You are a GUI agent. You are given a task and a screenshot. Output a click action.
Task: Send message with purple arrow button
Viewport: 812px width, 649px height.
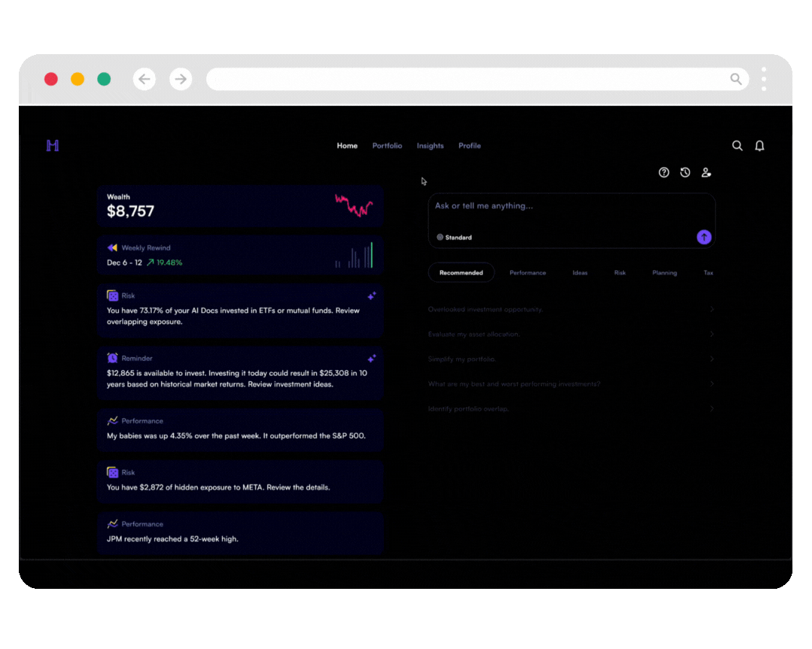[x=703, y=237]
